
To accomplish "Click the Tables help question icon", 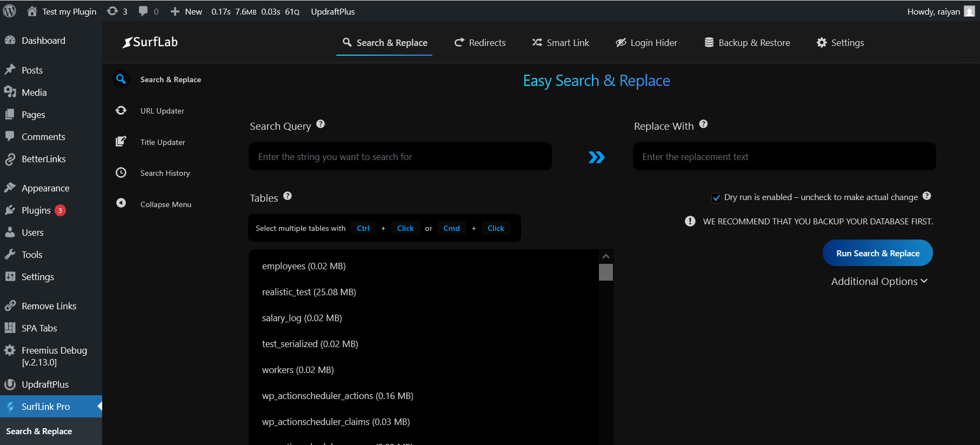I will tap(288, 196).
